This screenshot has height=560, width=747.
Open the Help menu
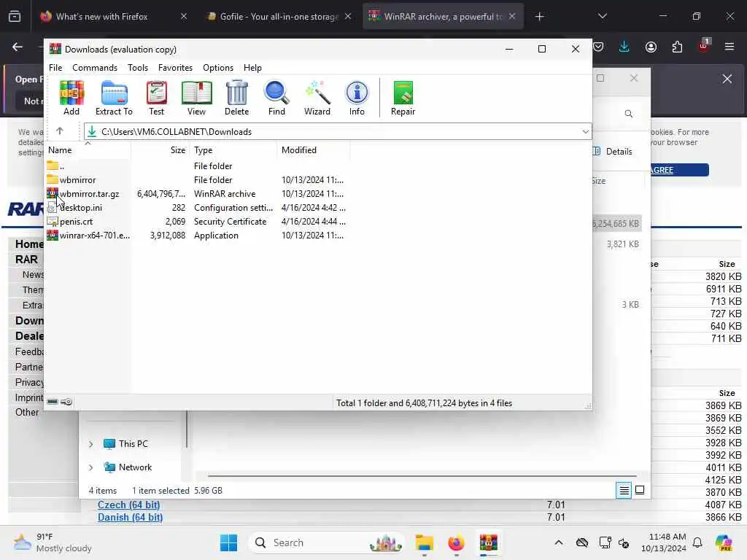pos(252,68)
